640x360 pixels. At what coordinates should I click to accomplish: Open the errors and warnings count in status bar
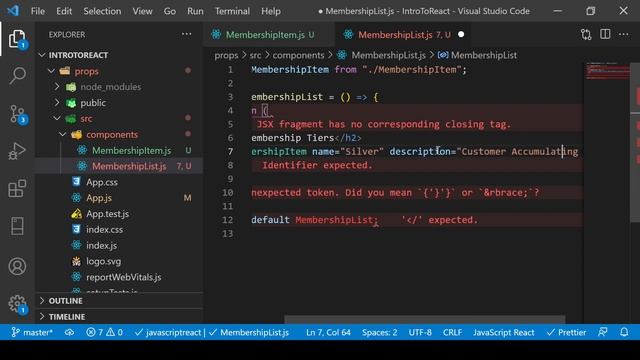[104, 332]
